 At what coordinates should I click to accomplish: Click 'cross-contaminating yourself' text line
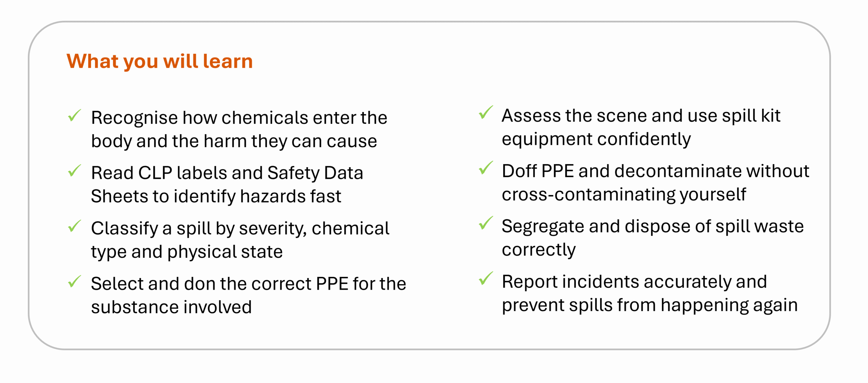624,195
